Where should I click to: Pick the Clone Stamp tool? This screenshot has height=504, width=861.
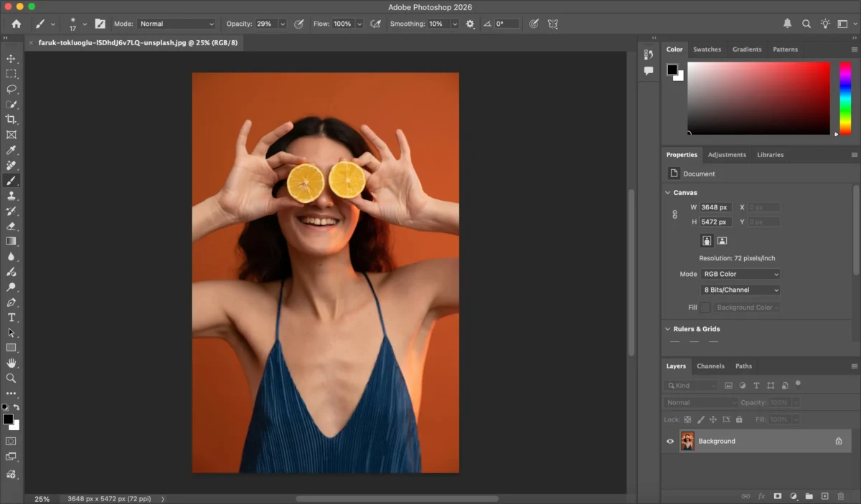pos(11,196)
